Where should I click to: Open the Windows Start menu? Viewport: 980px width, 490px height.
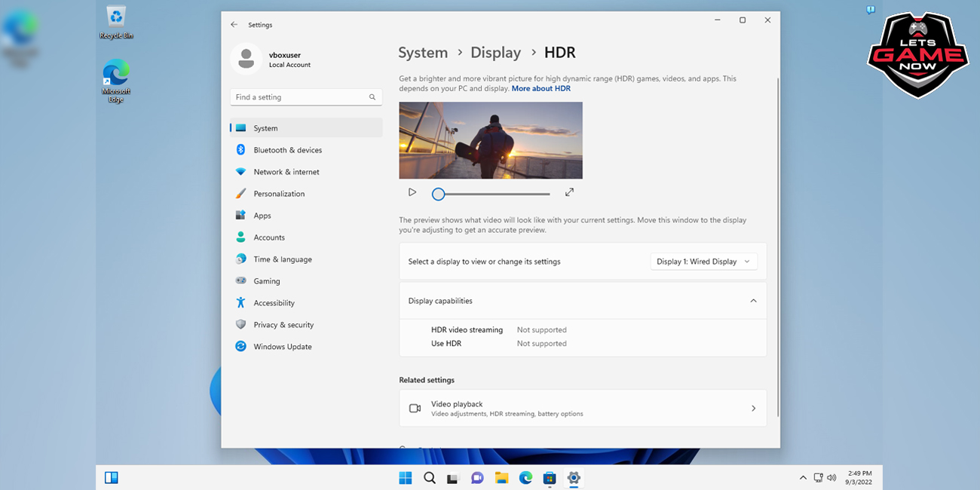(x=405, y=478)
